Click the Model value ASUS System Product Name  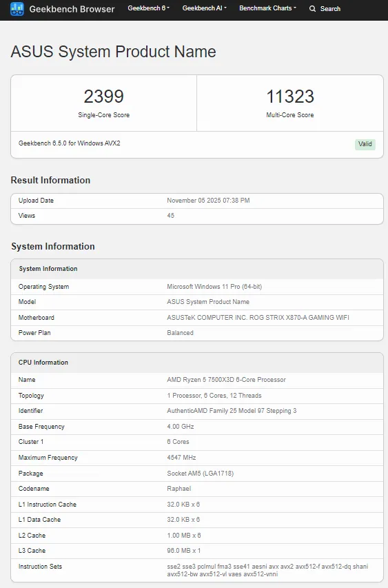[x=208, y=302]
